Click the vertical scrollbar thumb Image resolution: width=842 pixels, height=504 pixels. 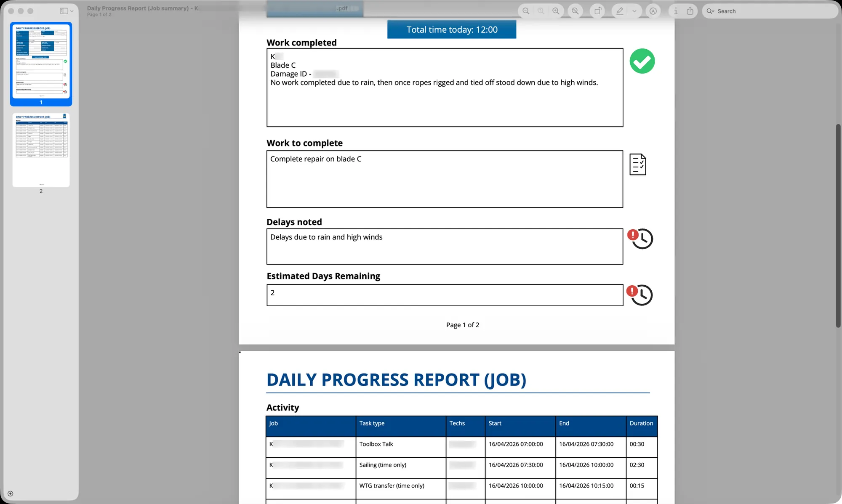point(838,225)
